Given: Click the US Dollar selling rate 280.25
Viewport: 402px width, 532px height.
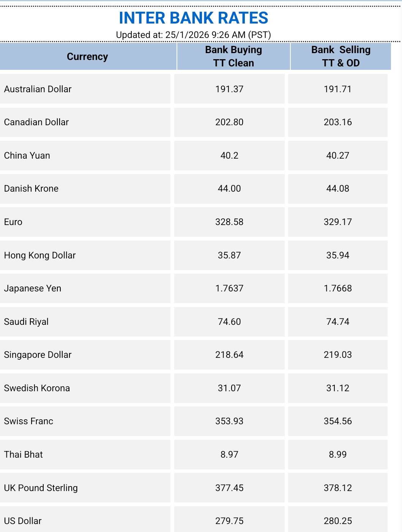Looking at the screenshot, I should click(x=338, y=521).
